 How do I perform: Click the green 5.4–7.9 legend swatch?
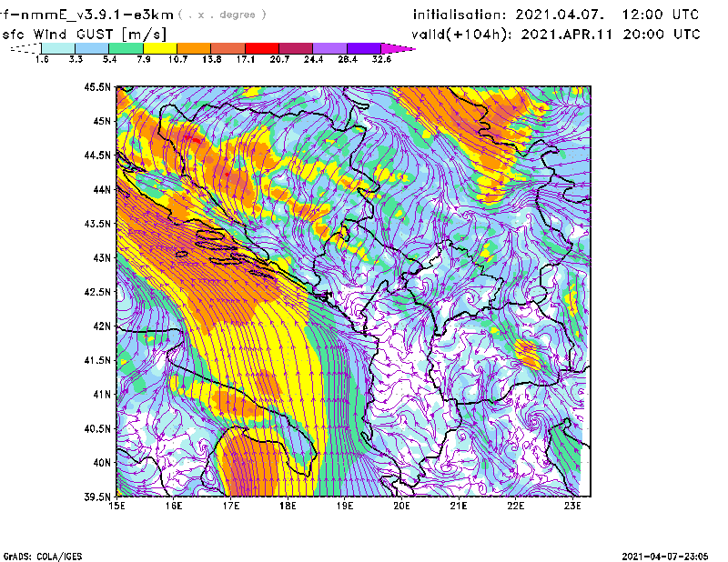point(126,48)
